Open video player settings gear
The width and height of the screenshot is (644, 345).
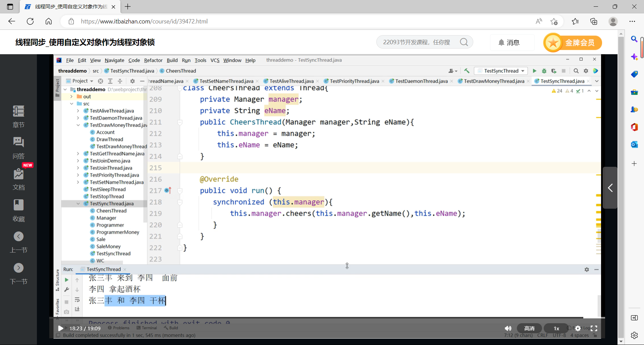pos(578,328)
